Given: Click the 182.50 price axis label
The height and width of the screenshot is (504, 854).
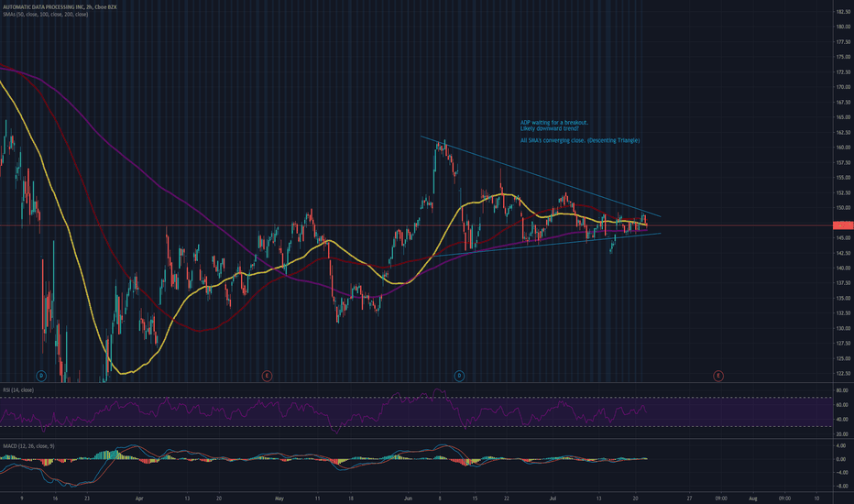Looking at the screenshot, I should 843,11.
